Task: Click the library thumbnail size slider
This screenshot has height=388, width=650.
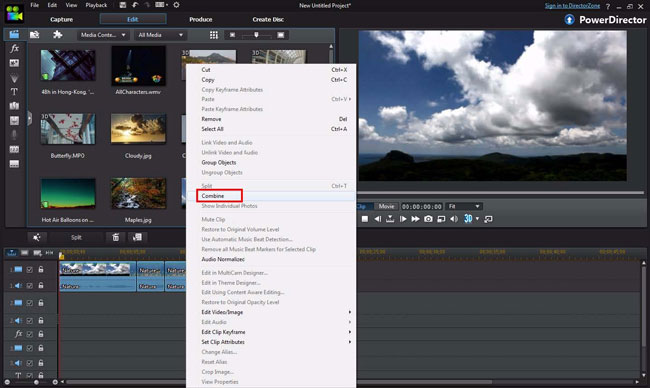Action: click(x=256, y=35)
